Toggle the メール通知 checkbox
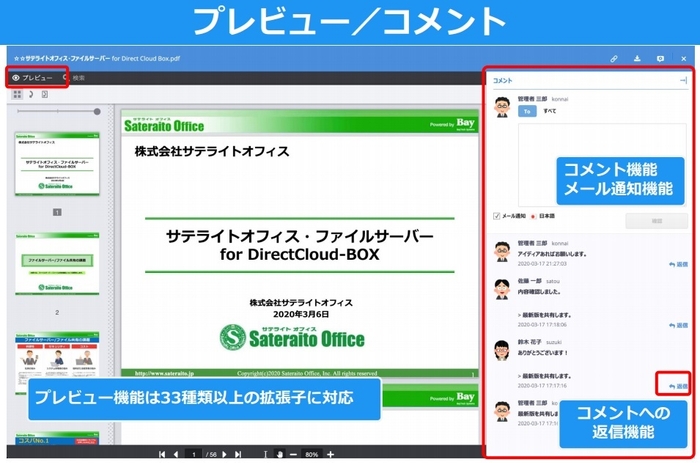Viewport: 700px width, 463px height. tap(496, 216)
